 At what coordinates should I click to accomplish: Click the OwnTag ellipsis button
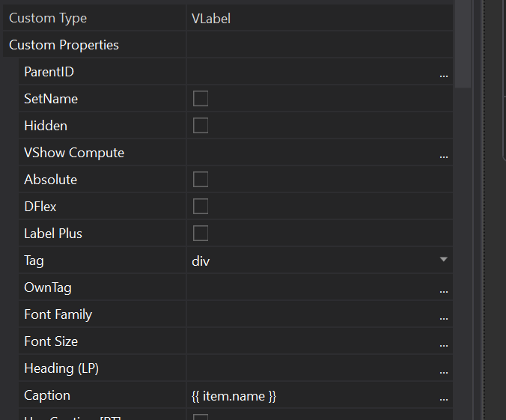pyautogui.click(x=444, y=288)
